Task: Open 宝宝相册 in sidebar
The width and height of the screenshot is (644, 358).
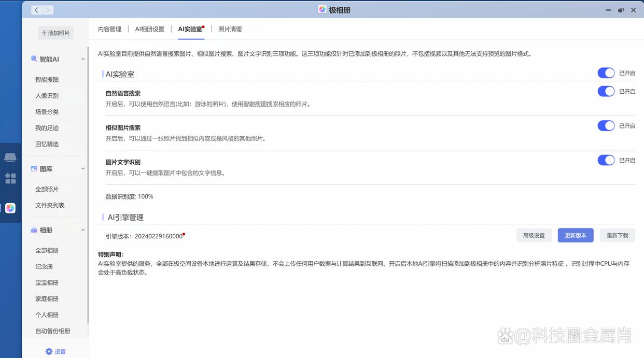Action: pos(47,282)
